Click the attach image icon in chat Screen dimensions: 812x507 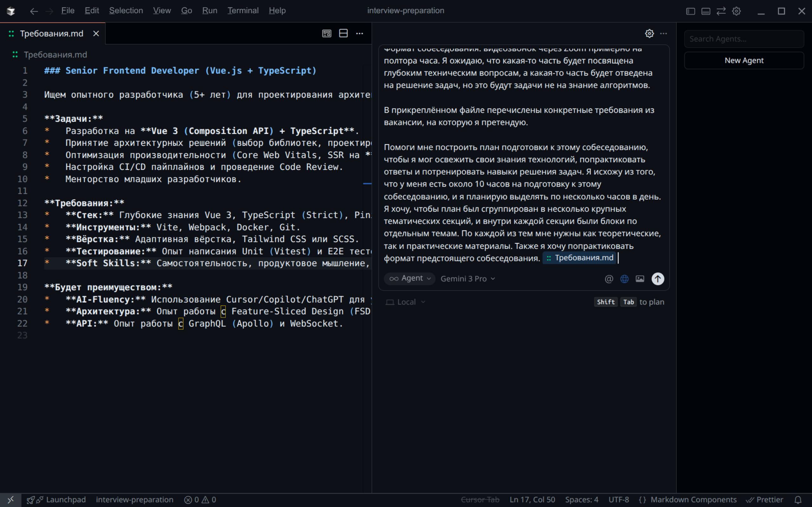coord(640,279)
